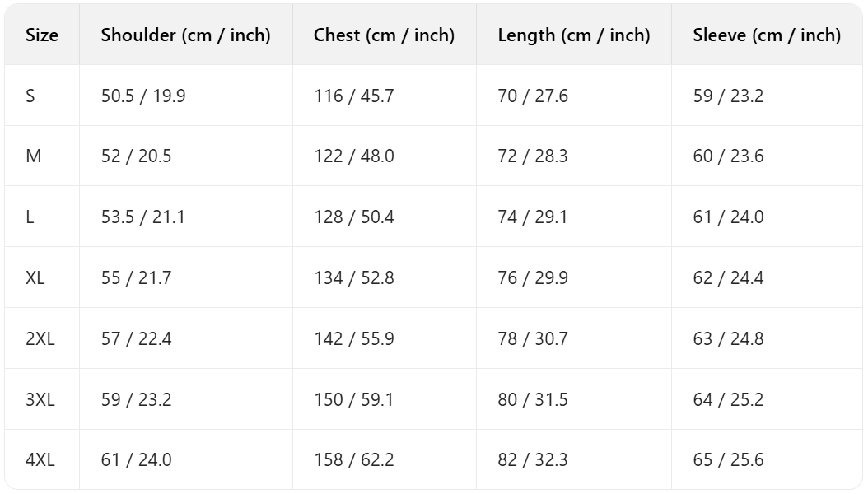The height and width of the screenshot is (494, 868).
Task: Select chest value 122 / 48.0
Action: [x=353, y=156]
